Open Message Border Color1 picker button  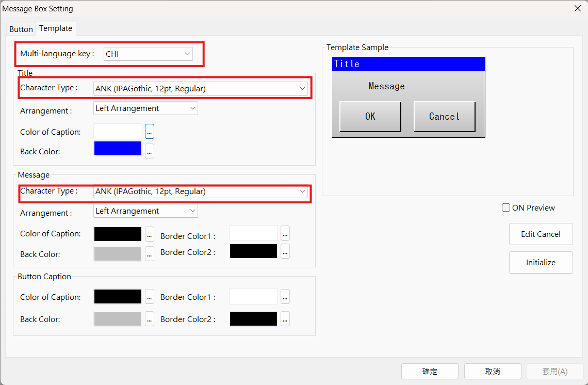[x=285, y=233]
